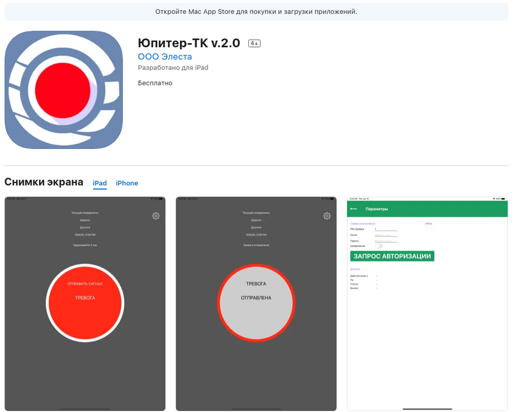Click the PIN сервера input field

click(386, 229)
